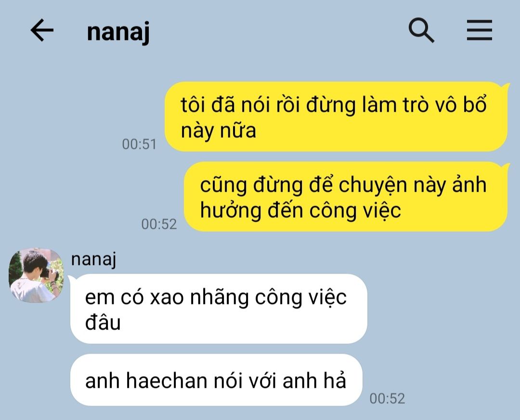Tap "xao nhãng" in nanaj's first reply
This screenshot has height=420, width=520.
(x=199, y=297)
